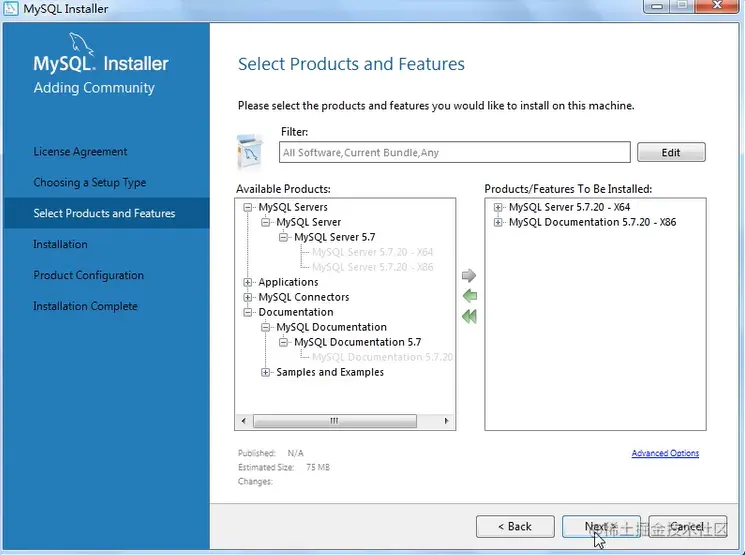Expand the Applications tree node

(248, 282)
